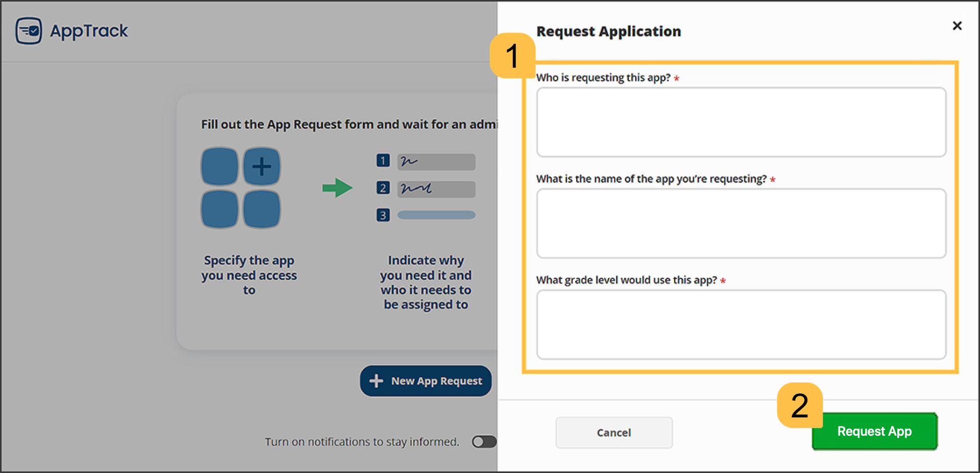
Task: Click the New App Request button
Action: (x=426, y=381)
